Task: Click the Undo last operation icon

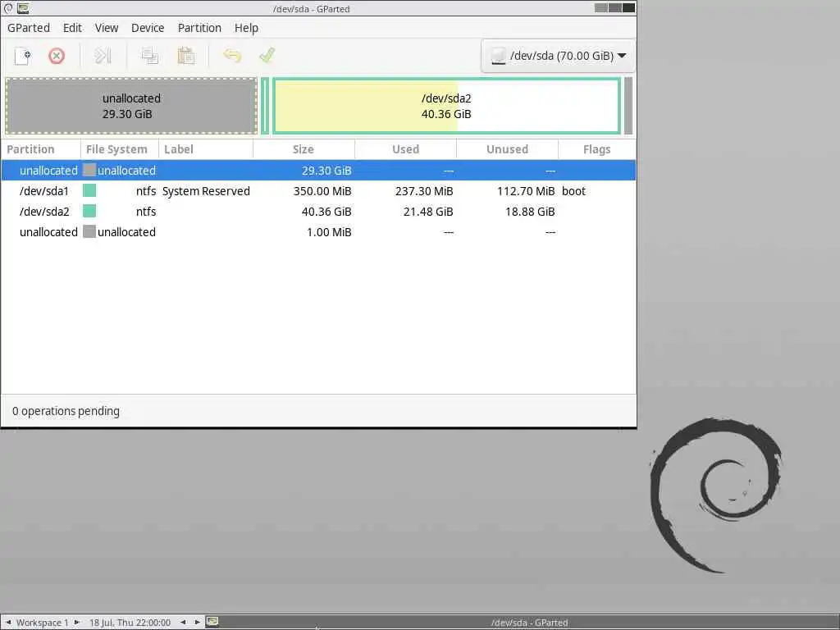Action: point(232,56)
